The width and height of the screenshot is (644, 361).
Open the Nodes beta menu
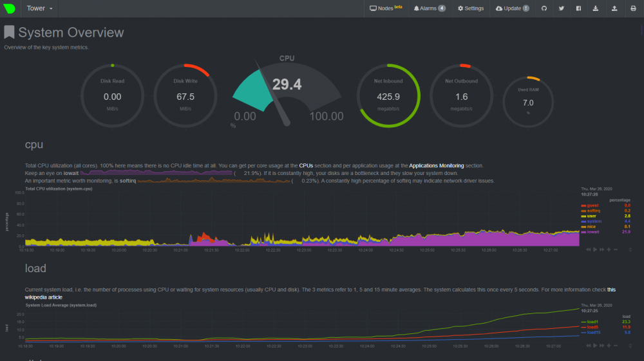point(386,8)
